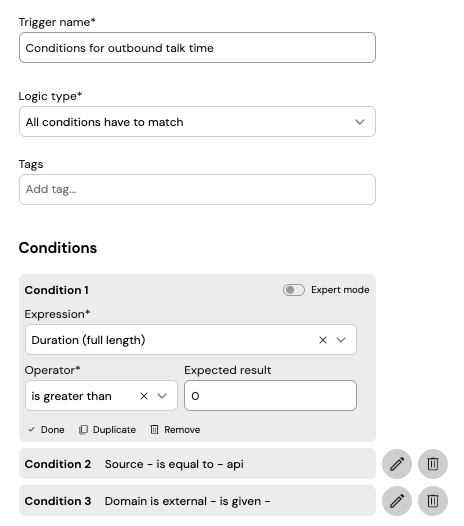Expand the Expression dropdown chevron
Screen dimensions: 464x526
[x=341, y=340]
